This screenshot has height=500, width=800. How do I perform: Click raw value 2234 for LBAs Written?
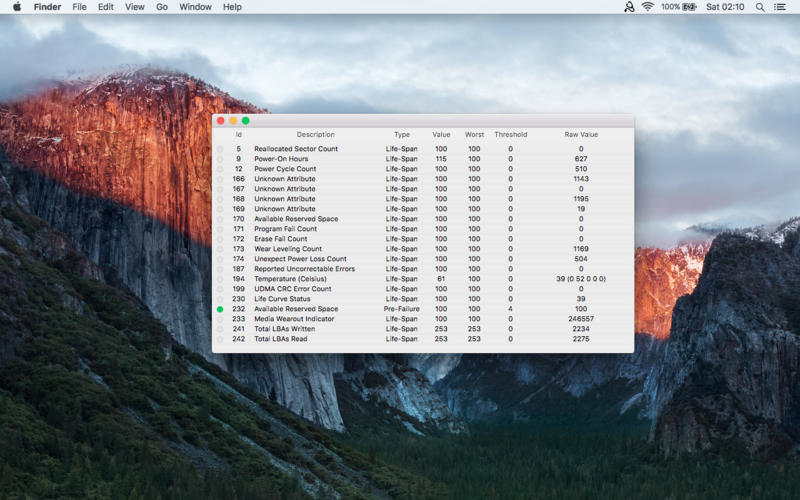click(x=581, y=329)
